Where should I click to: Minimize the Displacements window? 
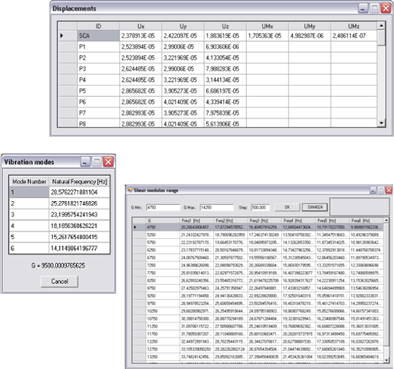click(x=363, y=8)
